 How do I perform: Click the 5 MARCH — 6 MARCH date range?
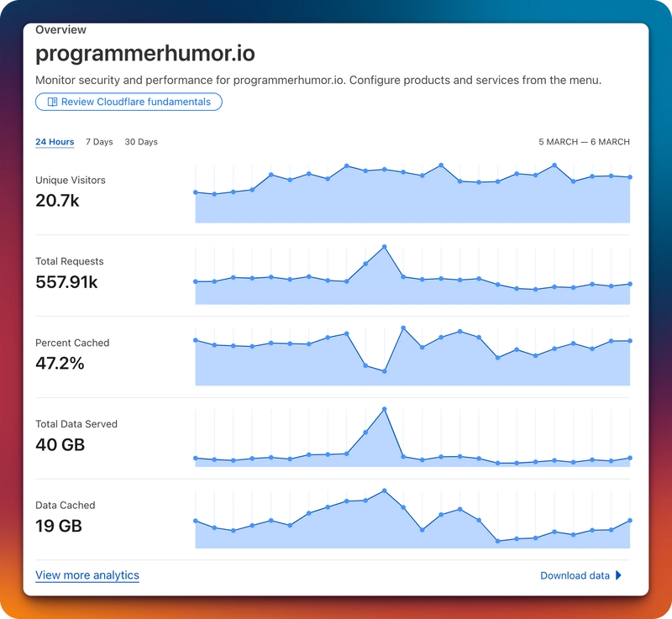pos(584,142)
